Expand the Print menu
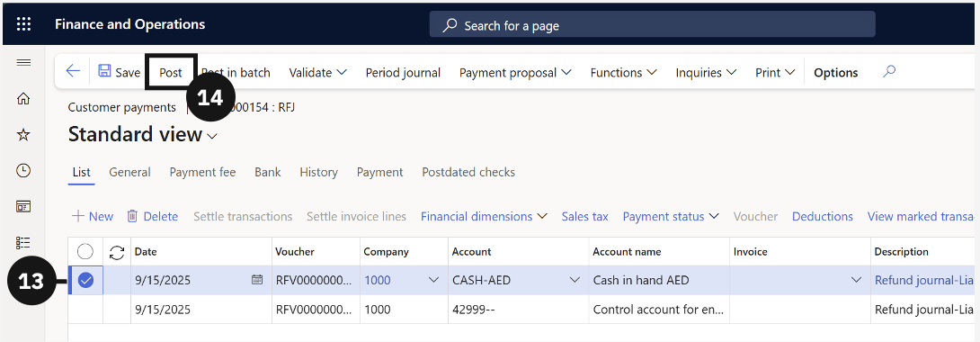 pyautogui.click(x=775, y=73)
